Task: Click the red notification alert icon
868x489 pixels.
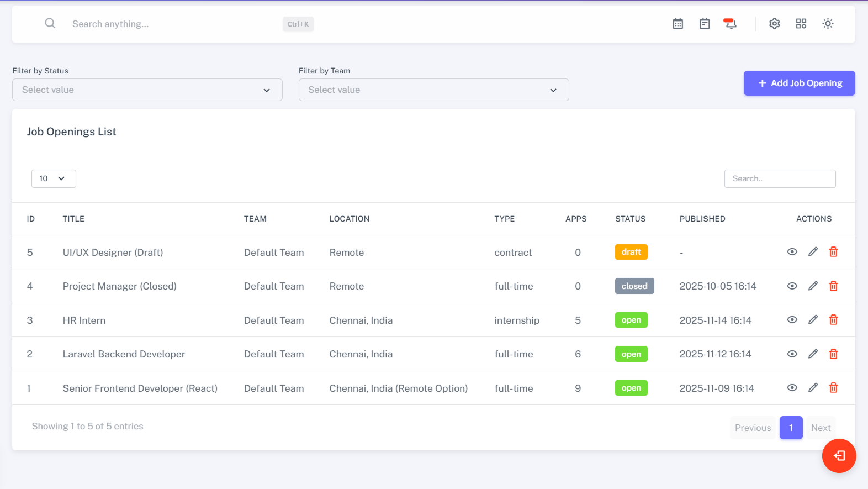Action: click(730, 24)
